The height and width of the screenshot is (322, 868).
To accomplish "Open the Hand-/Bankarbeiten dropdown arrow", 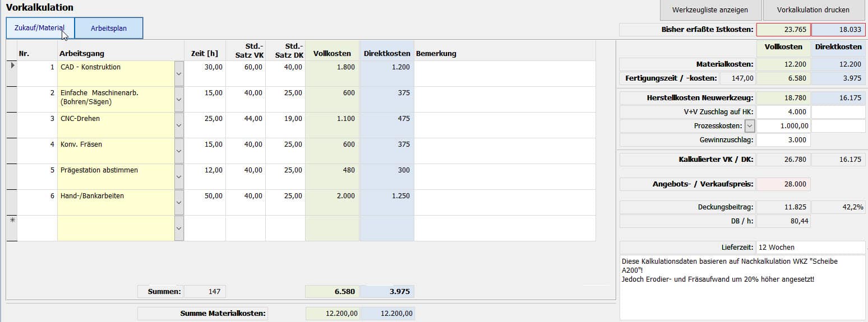I will 179,203.
